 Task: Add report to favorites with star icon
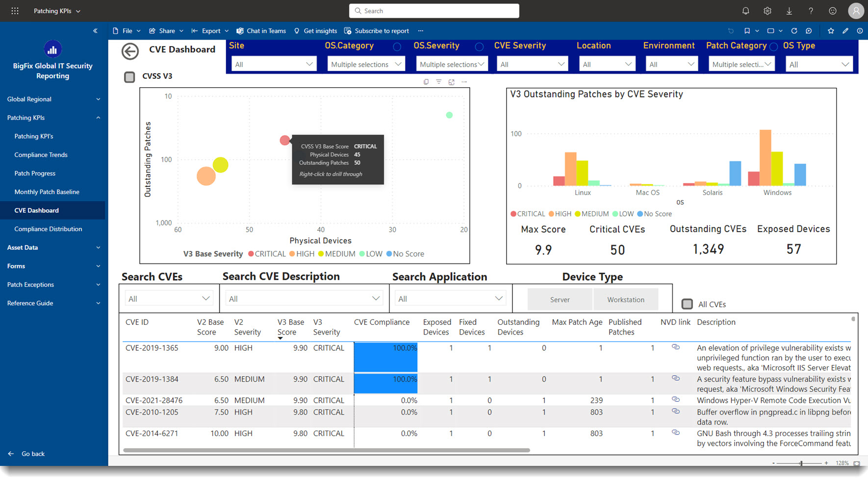click(x=831, y=31)
